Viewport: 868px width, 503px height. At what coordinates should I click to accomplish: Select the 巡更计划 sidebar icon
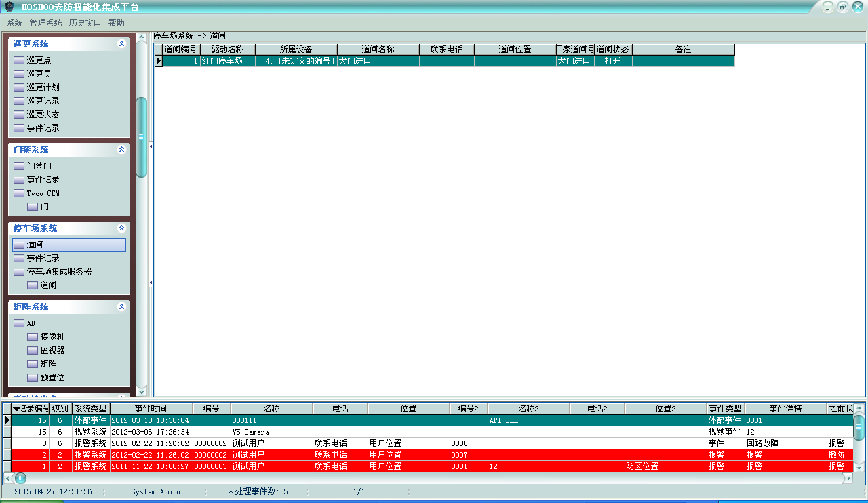18,87
